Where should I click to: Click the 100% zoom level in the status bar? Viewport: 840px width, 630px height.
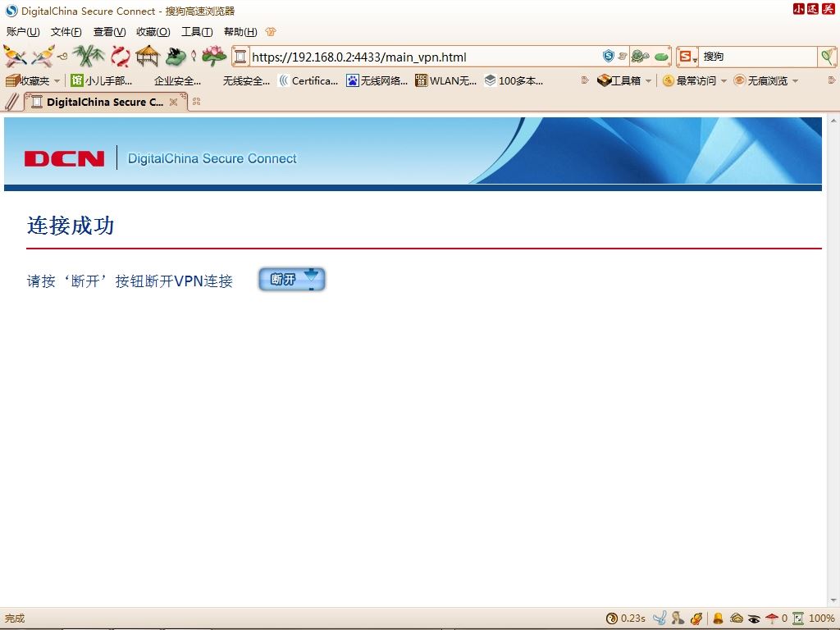(821, 619)
